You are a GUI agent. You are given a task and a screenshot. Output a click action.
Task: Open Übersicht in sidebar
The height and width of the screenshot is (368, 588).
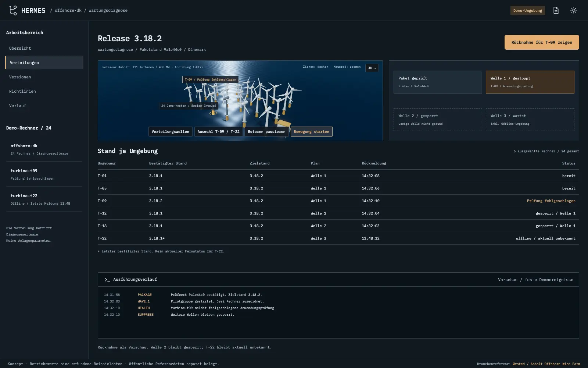(x=44, y=48)
